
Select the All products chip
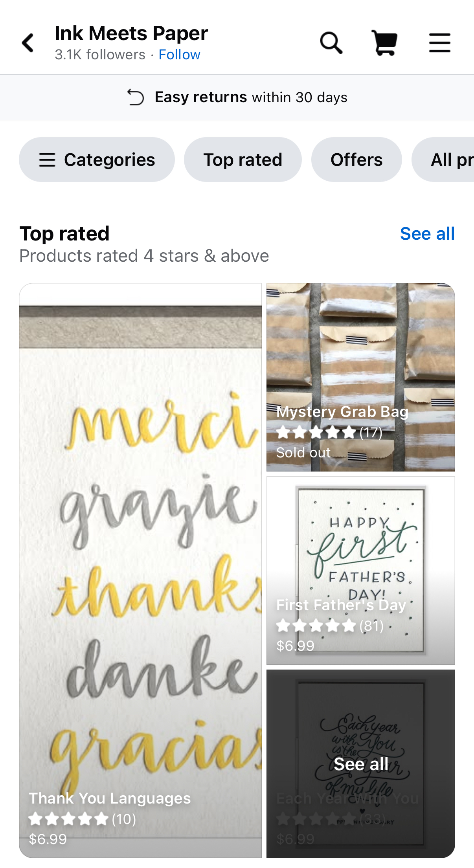click(443, 160)
